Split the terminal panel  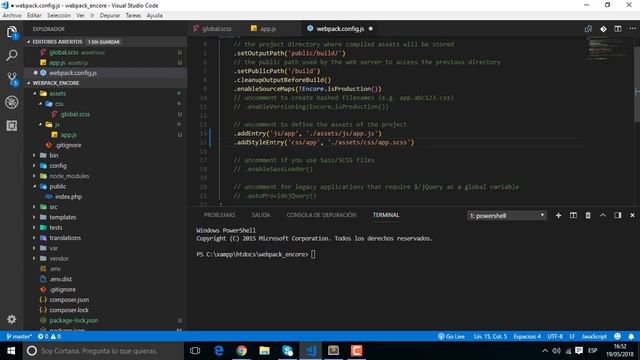pyautogui.click(x=573, y=215)
